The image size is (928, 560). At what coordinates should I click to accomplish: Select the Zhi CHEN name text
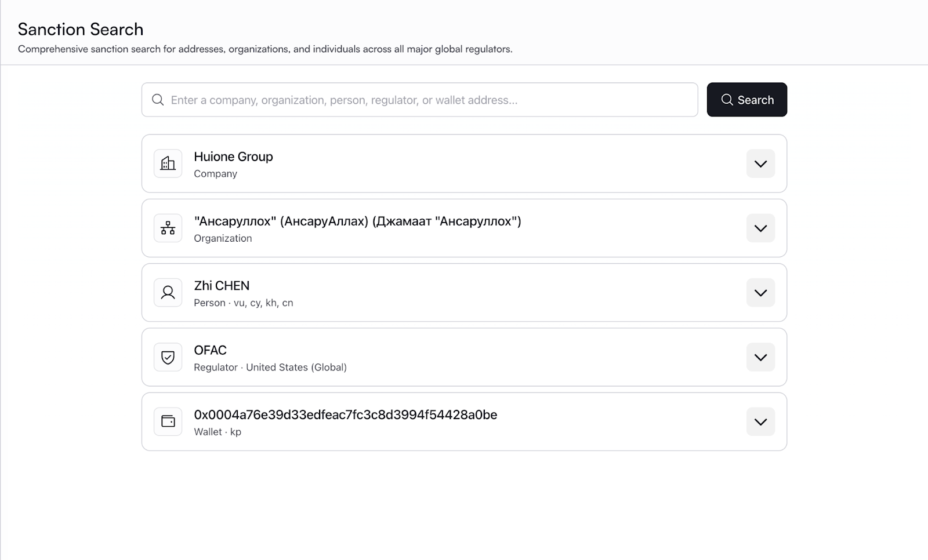[222, 286]
